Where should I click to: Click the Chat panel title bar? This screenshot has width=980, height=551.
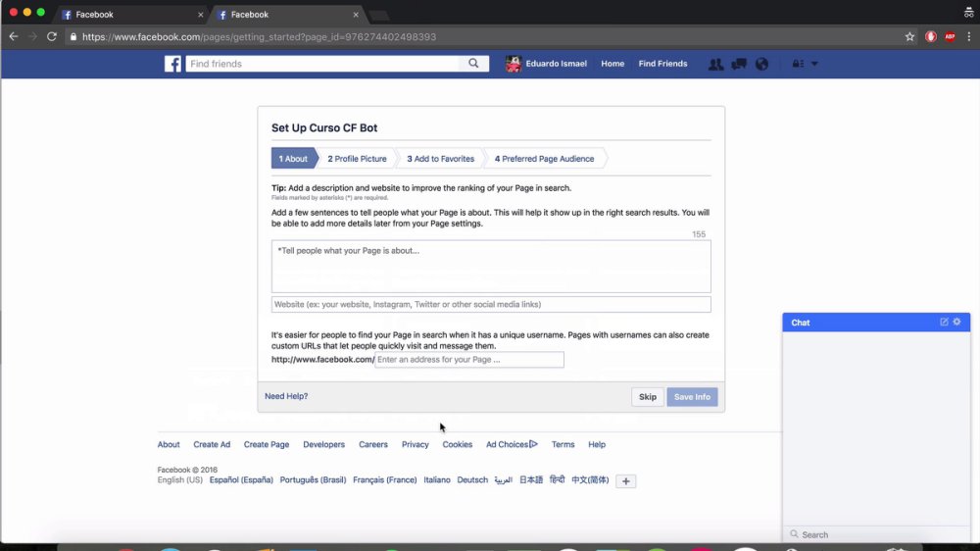pyautogui.click(x=876, y=323)
